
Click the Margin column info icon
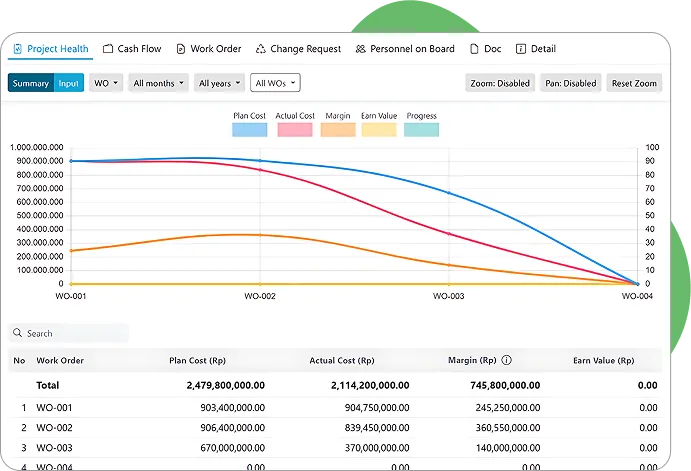tap(506, 360)
